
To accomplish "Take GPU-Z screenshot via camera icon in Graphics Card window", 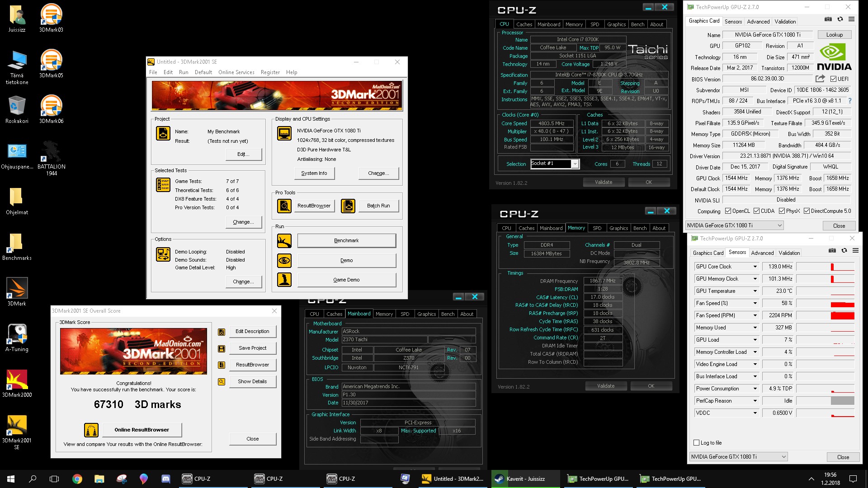I will 828,19.
